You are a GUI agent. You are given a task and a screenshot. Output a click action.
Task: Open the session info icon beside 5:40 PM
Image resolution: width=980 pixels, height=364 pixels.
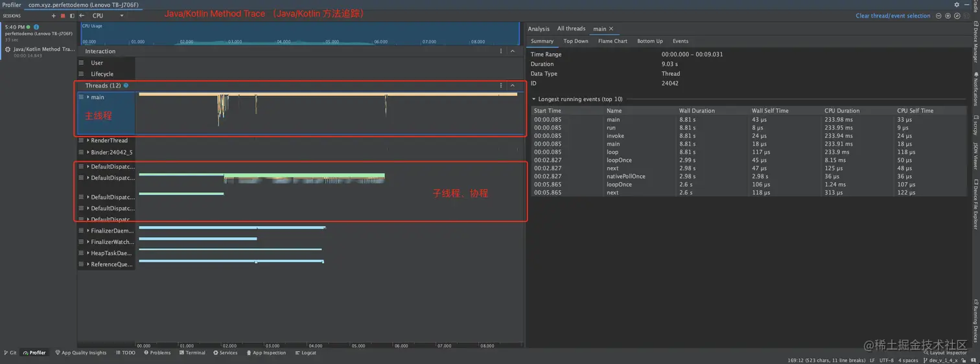click(x=36, y=27)
